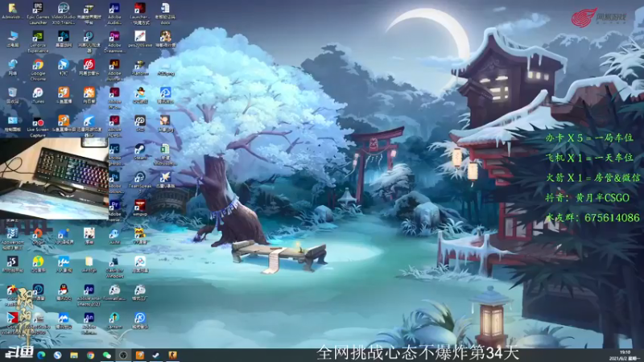Screen dimensions: 644x362
Task: Open the Lantern desktop shortcut
Action: coord(114,320)
